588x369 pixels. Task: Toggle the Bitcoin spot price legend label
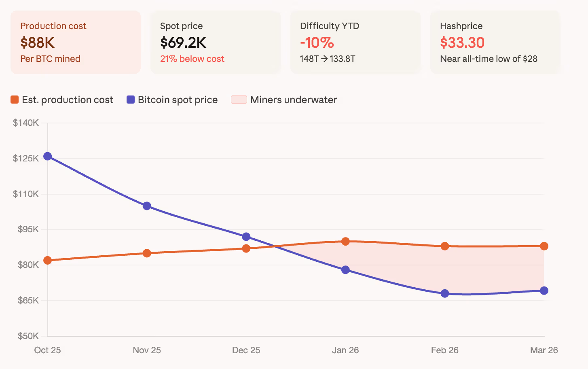pyautogui.click(x=178, y=100)
